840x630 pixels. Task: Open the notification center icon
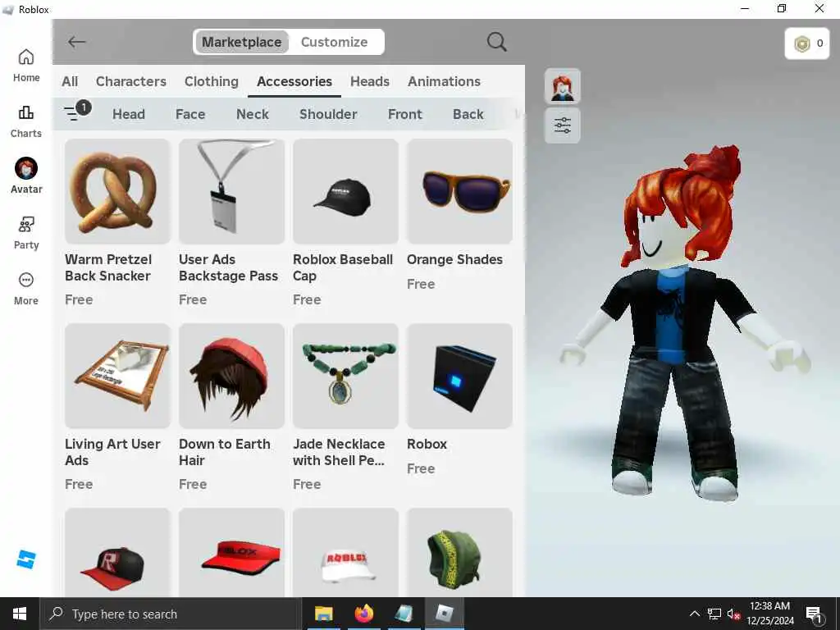[815, 614]
